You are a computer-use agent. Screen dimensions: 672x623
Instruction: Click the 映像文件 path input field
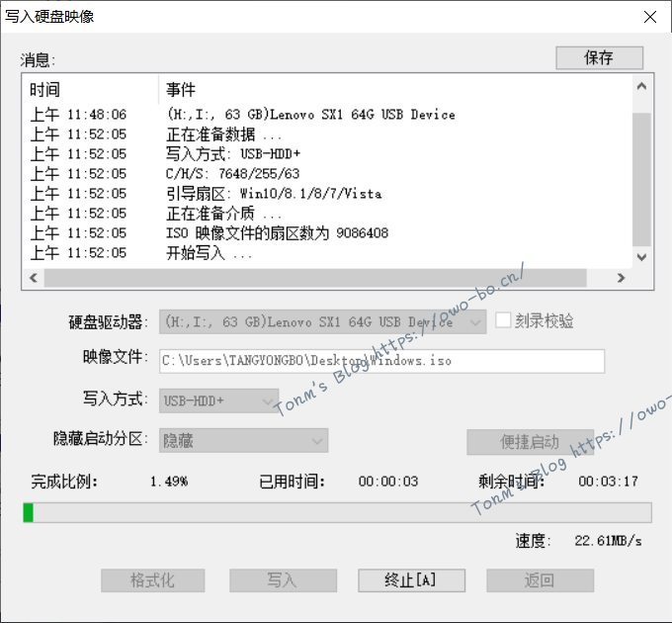coord(381,361)
